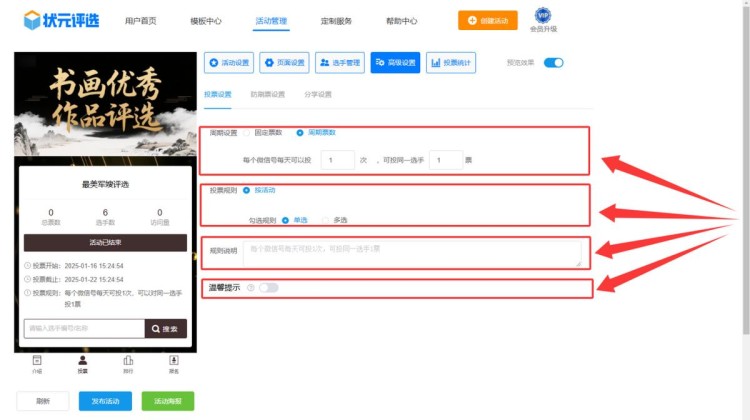The image size is (750, 420).
Task: Toggle the 预览效果 switch
Action: click(x=553, y=63)
